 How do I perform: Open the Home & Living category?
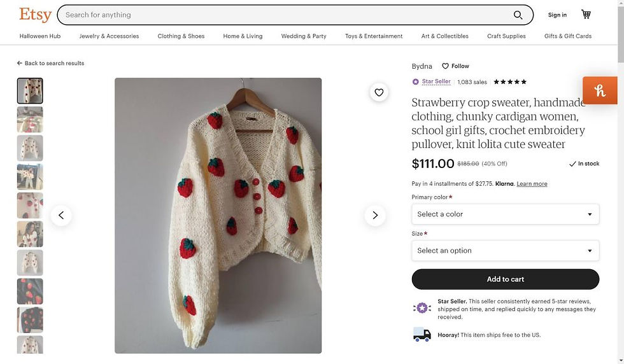click(x=243, y=36)
